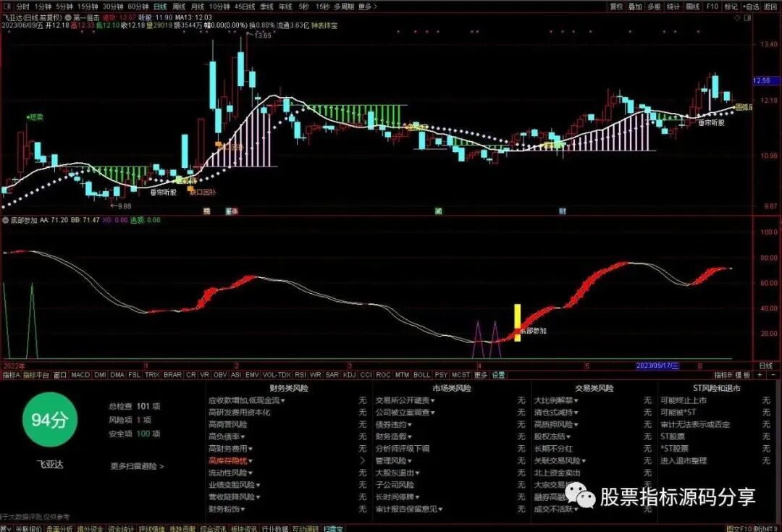Expand 高库存隐忧 risk item
This screenshot has width=782, height=532.
(x=230, y=460)
